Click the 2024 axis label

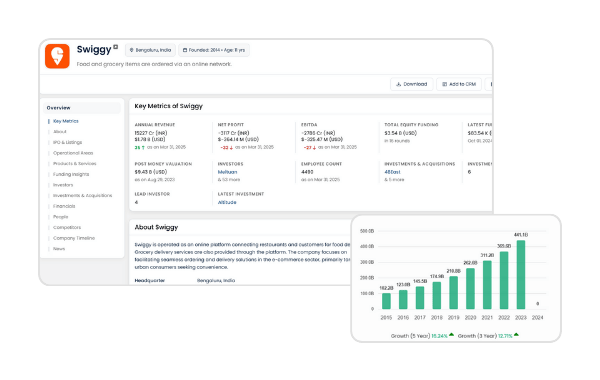coord(538,318)
